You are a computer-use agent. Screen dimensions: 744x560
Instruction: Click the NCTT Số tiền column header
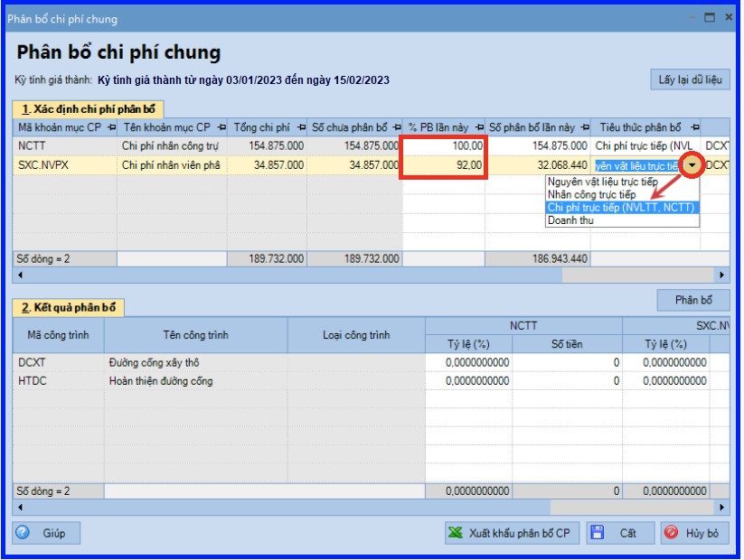tap(567, 344)
